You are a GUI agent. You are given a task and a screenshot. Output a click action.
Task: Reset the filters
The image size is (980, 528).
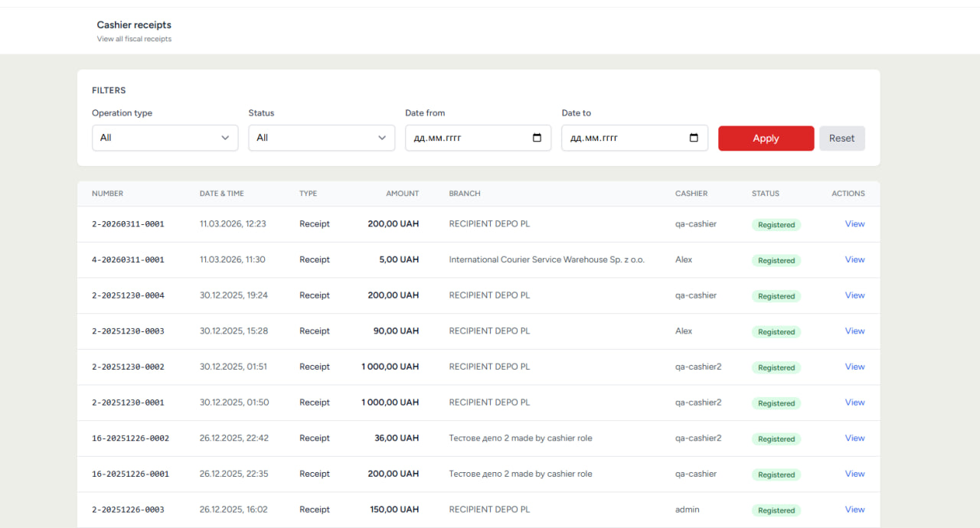(841, 139)
